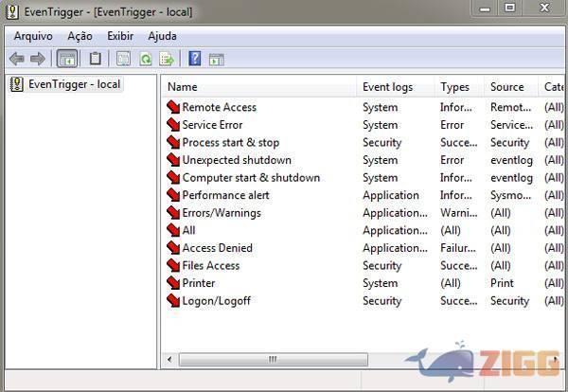Viewport: 568px width, 392px height.
Task: Click the EvenTrigger tree node icon in left pane
Action: tap(17, 84)
